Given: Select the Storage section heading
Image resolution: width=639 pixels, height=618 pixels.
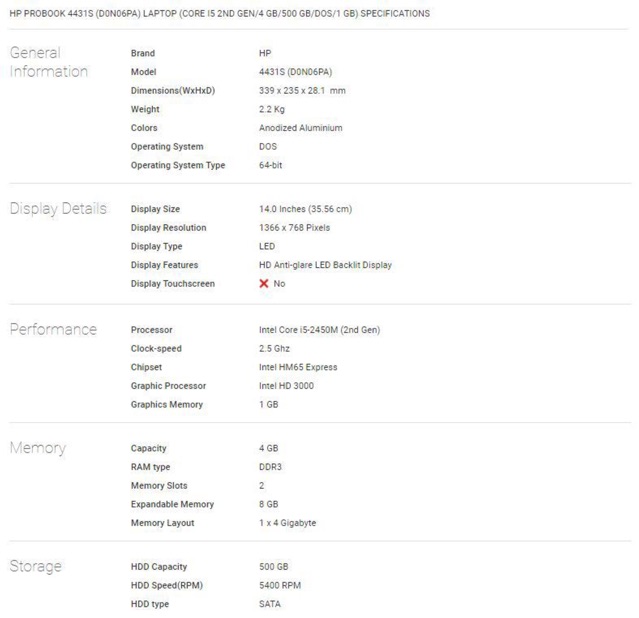Looking at the screenshot, I should (36, 567).
